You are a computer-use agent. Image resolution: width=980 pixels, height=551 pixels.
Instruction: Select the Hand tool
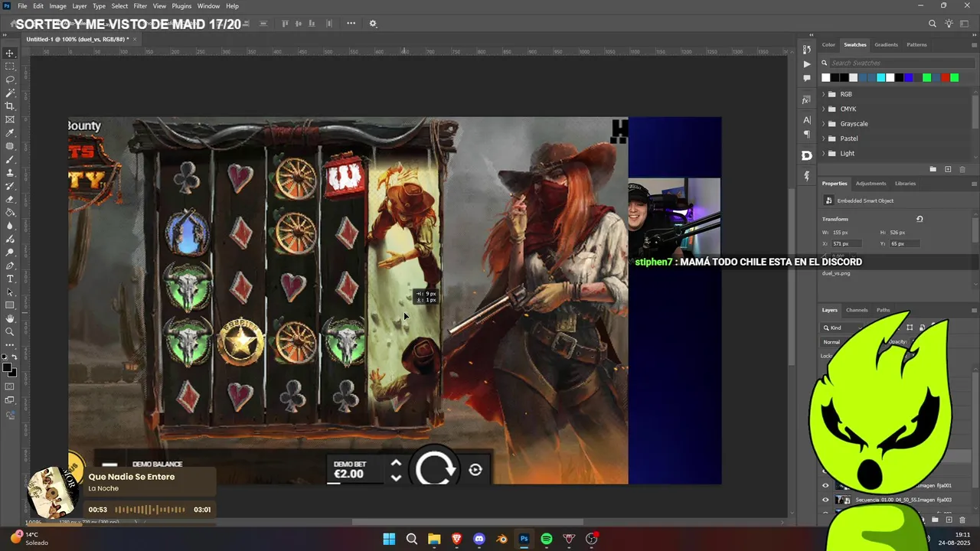coord(10,318)
